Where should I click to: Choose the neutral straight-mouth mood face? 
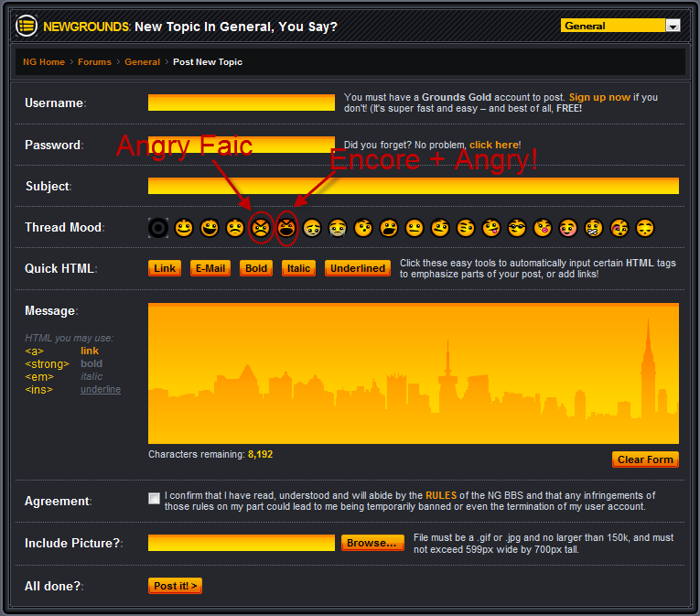[415, 228]
